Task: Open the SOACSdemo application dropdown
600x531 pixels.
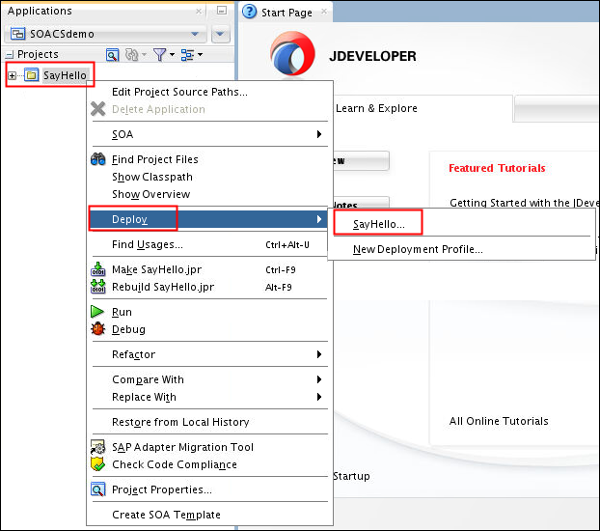Action: click(x=194, y=34)
